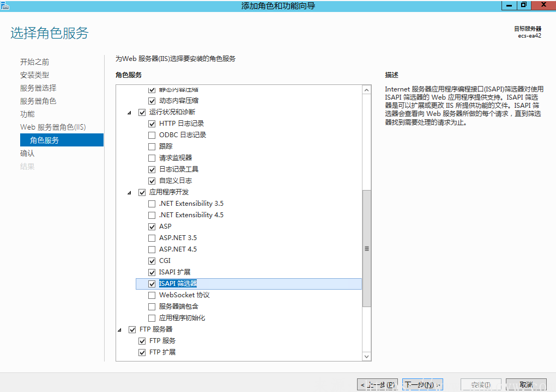This screenshot has height=392, width=556.
Task: Click the scrollbar thumb of role list
Action: click(x=366, y=248)
